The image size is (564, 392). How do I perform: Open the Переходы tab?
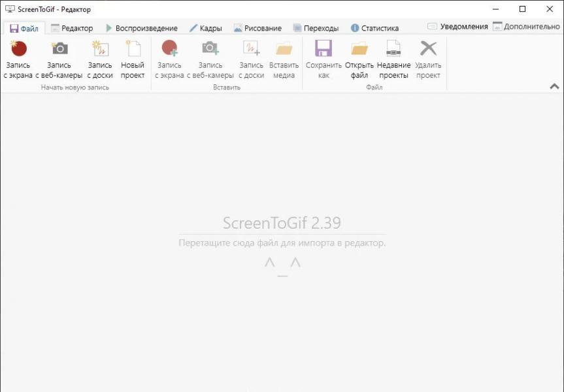click(x=316, y=28)
